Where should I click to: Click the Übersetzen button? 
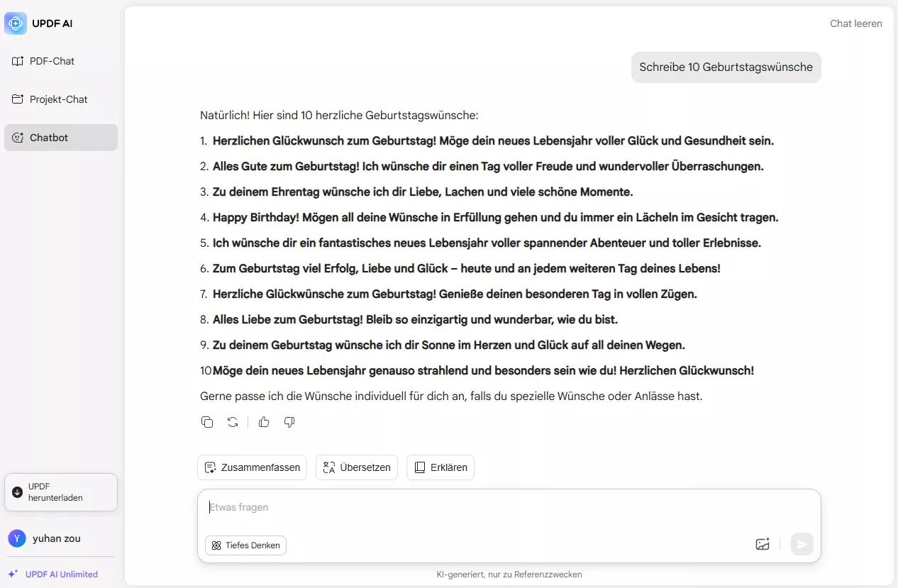click(x=357, y=467)
